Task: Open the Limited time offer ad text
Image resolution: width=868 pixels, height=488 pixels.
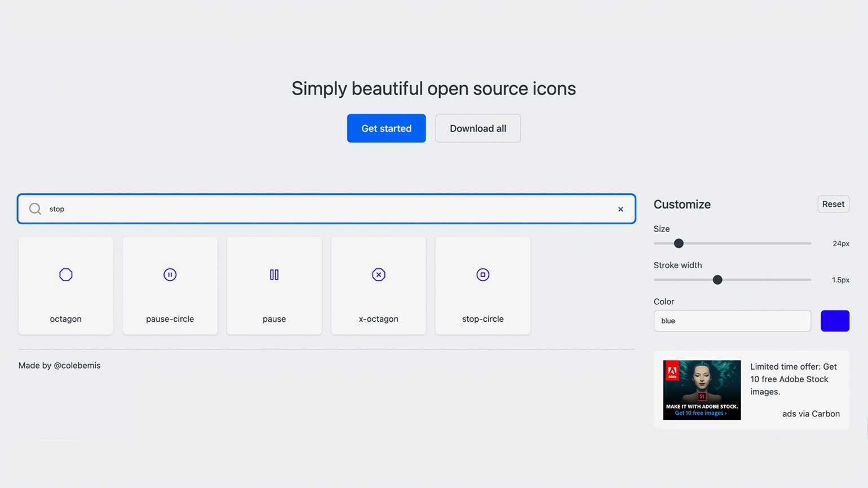Action: pyautogui.click(x=793, y=379)
